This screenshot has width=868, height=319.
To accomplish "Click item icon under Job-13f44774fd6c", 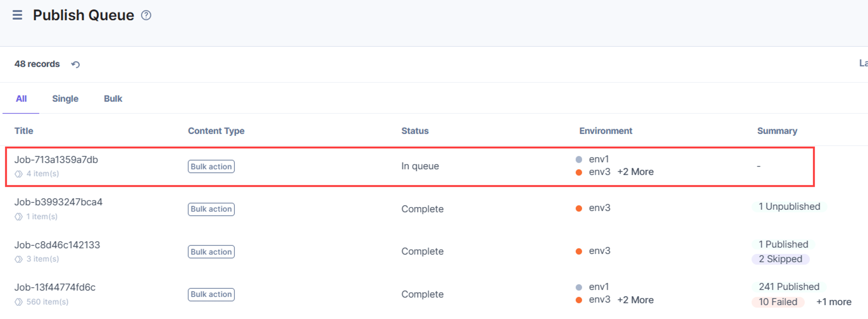I will [19, 302].
